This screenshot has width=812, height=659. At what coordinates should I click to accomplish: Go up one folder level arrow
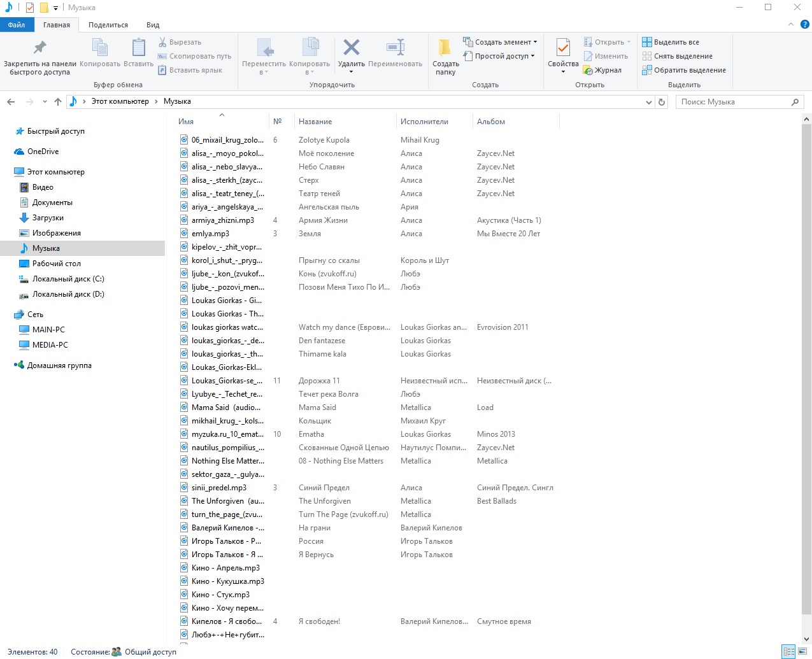coord(58,102)
